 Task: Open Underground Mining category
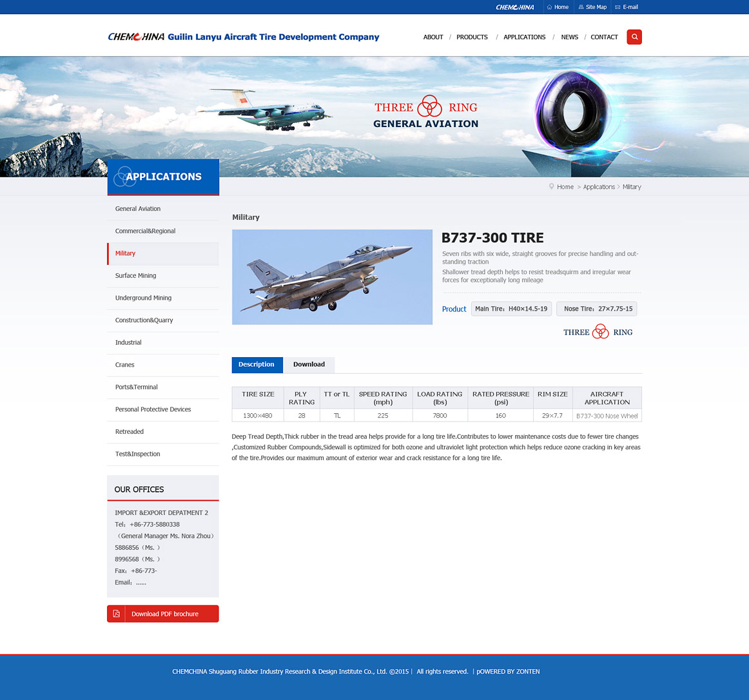(x=163, y=298)
